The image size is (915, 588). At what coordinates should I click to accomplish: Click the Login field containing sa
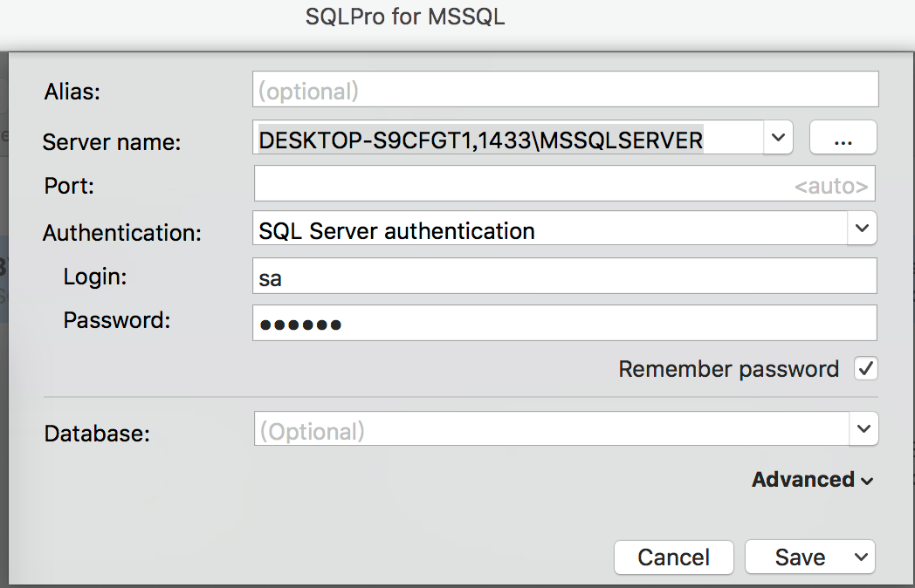point(564,277)
